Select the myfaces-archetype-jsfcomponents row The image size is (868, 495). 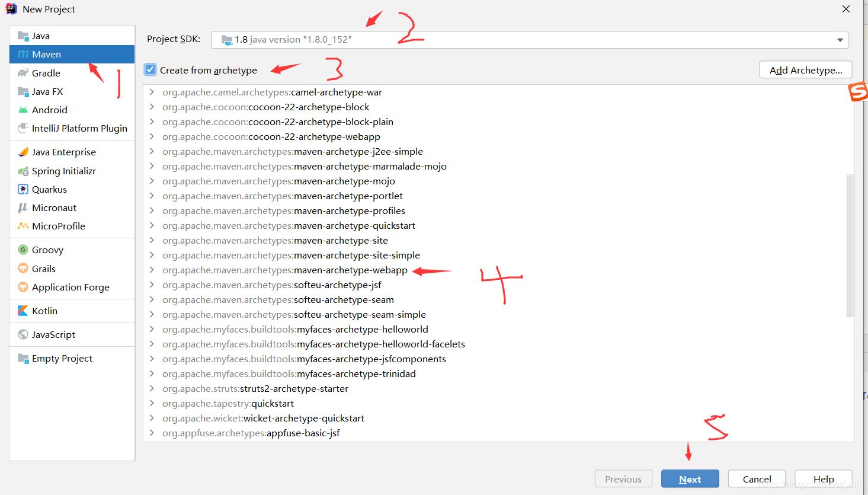click(x=495, y=359)
